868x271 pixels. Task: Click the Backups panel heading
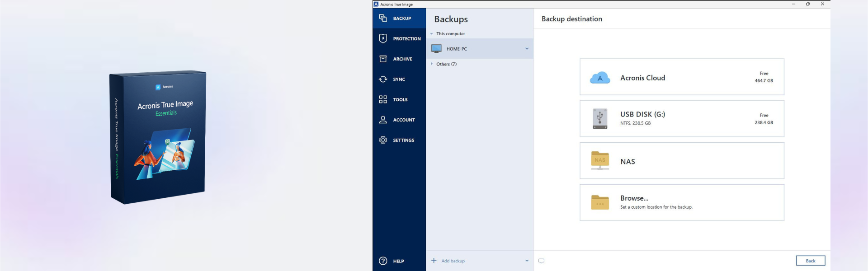point(451,19)
